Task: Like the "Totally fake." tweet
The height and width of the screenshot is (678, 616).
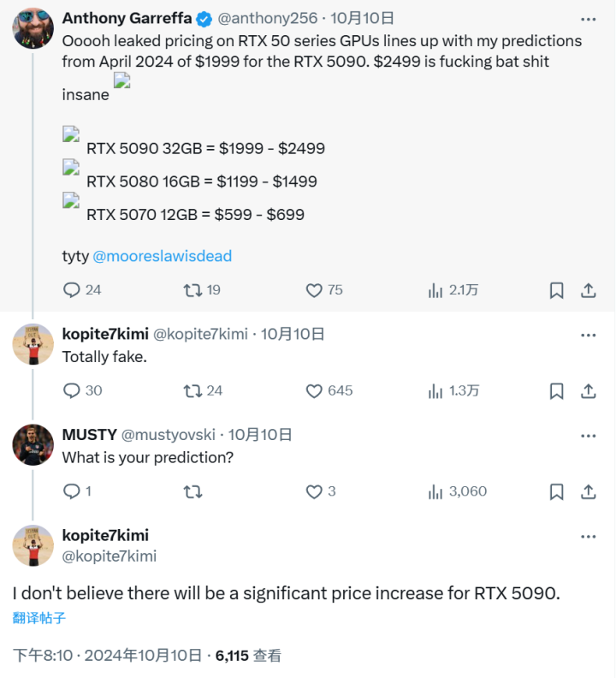Action: pos(315,390)
